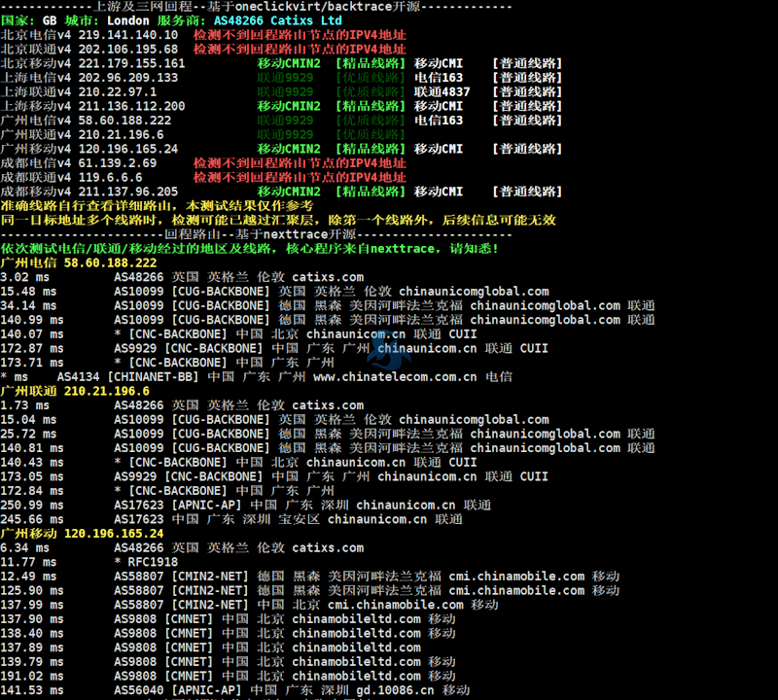Screen dimensions: 778x700
Task: Click the 联通4837 route label
Action: coord(442,91)
